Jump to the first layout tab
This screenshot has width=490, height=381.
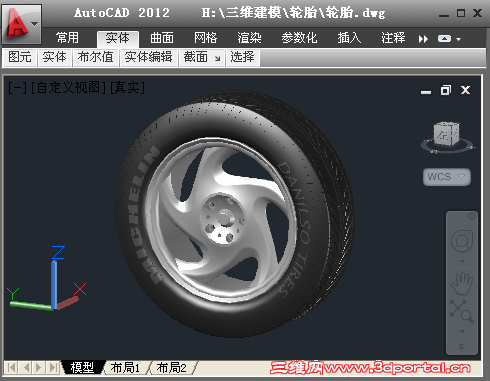pos(11,368)
